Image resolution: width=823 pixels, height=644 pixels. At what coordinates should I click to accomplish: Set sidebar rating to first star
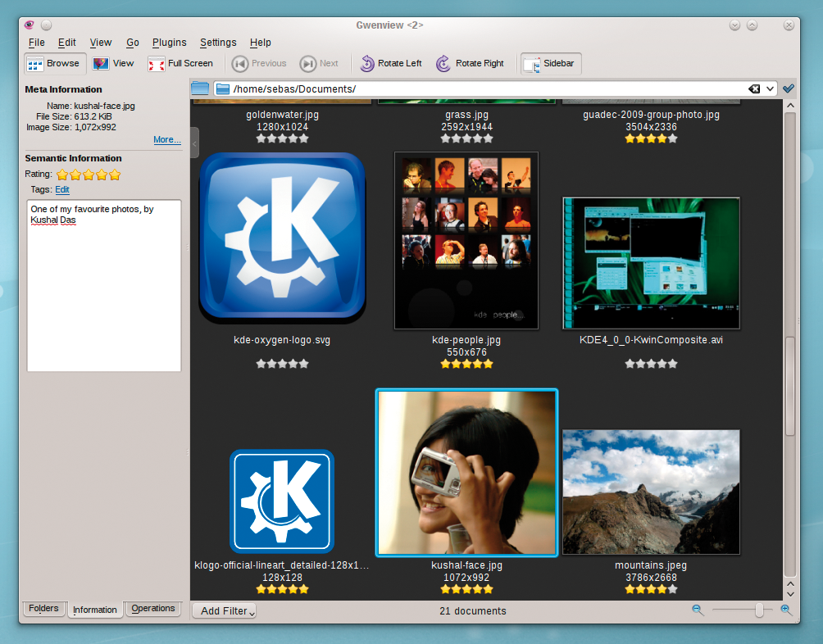[x=62, y=175]
